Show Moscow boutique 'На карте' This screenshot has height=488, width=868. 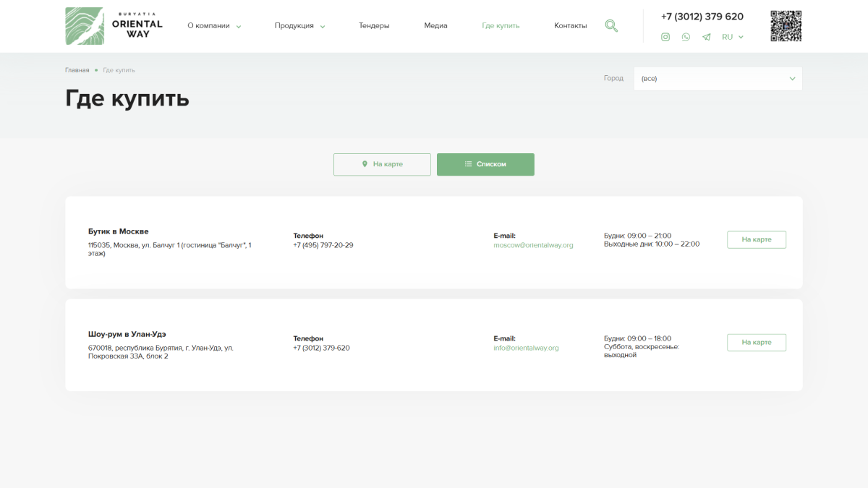click(756, 239)
